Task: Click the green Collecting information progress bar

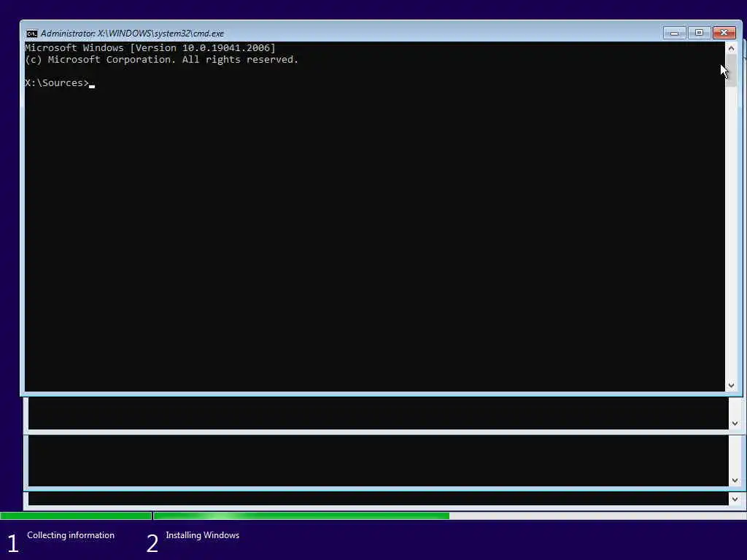Action: click(76, 516)
